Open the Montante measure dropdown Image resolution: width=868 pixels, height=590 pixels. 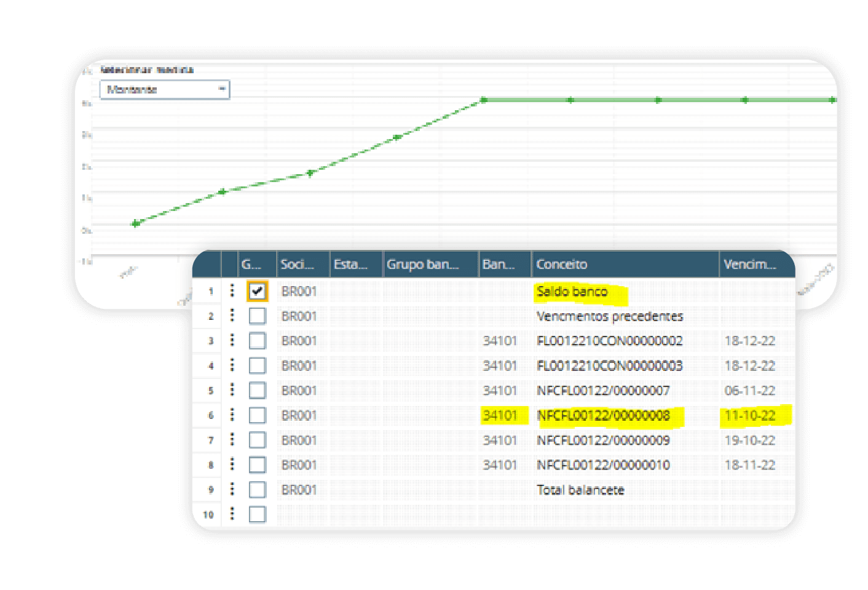[165, 90]
